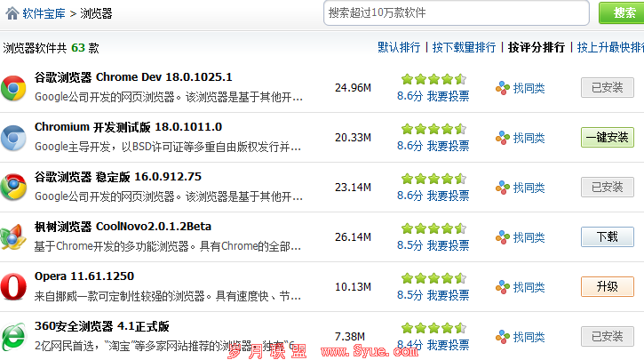Viewport: 644px width, 360px height.
Task: Click the 23.14M size value
Action: pos(353,188)
